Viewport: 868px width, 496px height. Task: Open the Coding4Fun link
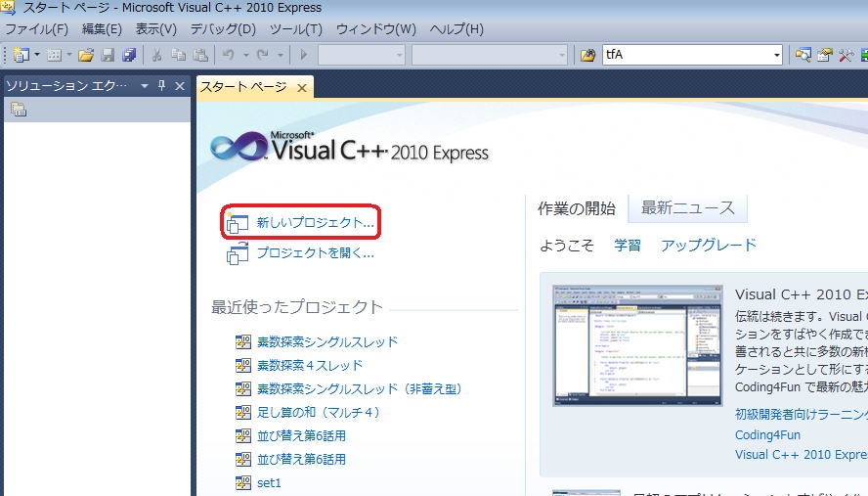tap(767, 435)
